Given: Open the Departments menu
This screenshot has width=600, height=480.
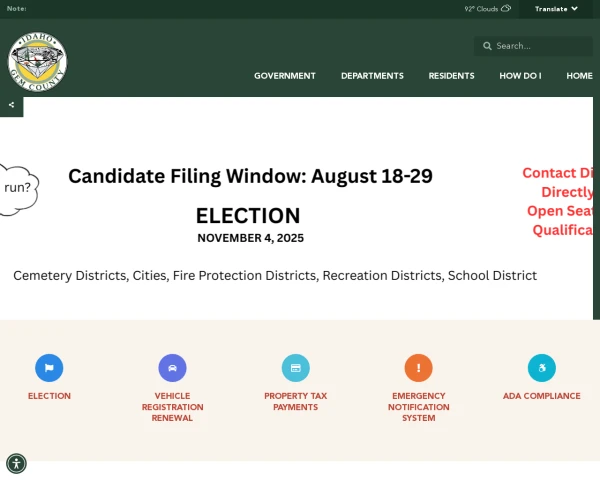Looking at the screenshot, I should 372,76.
